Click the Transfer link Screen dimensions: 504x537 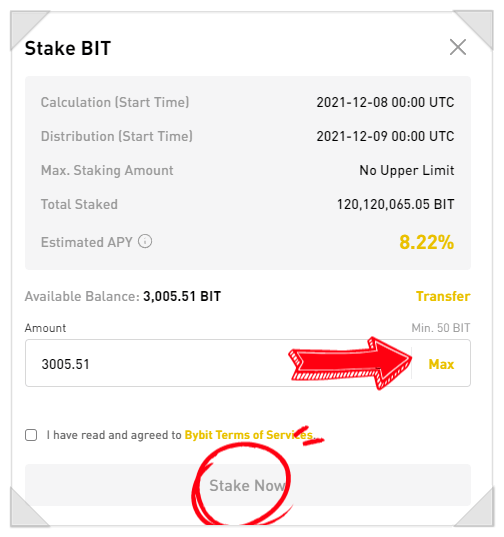coord(443,296)
